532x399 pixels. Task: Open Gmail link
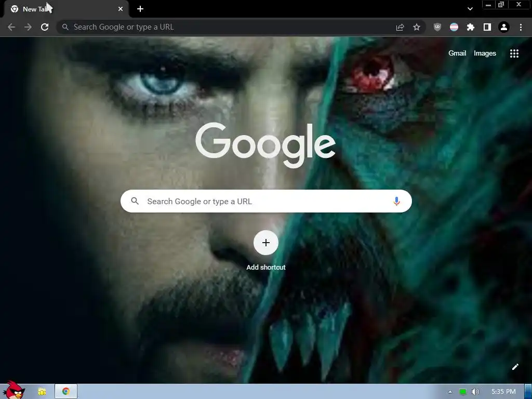[x=457, y=54]
